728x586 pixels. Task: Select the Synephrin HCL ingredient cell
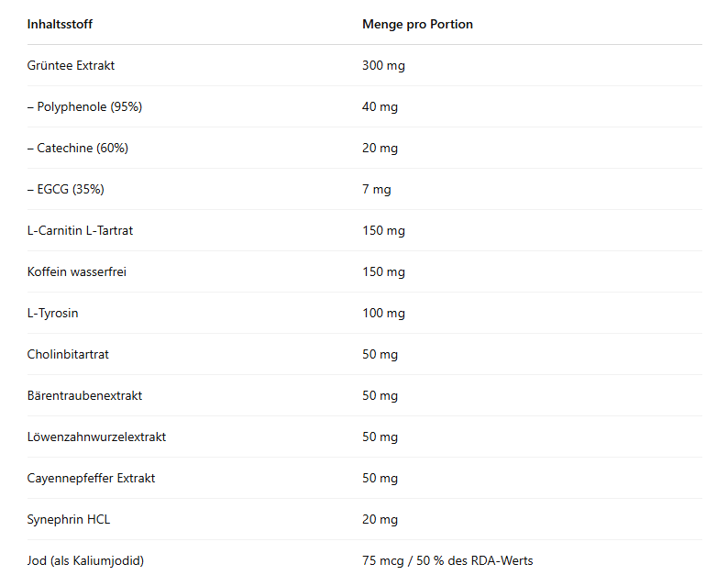69,519
